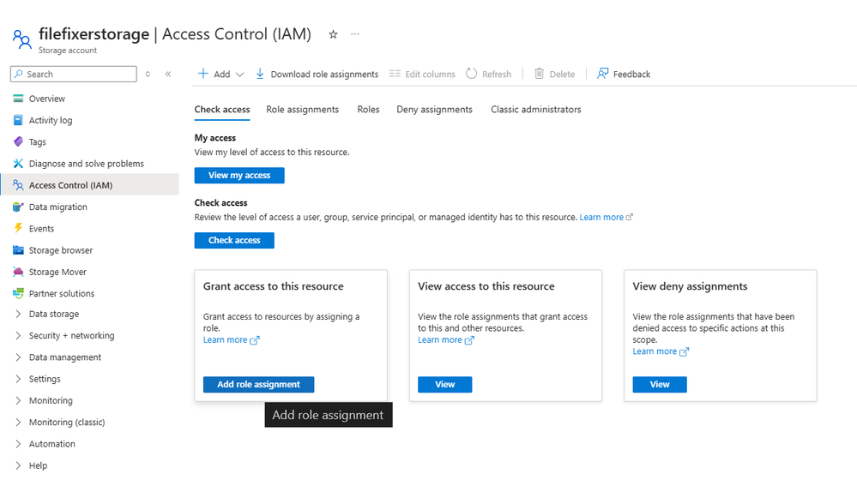Image resolution: width=857 pixels, height=504 pixels.
Task: Expand the Data storage section
Action: (x=18, y=314)
